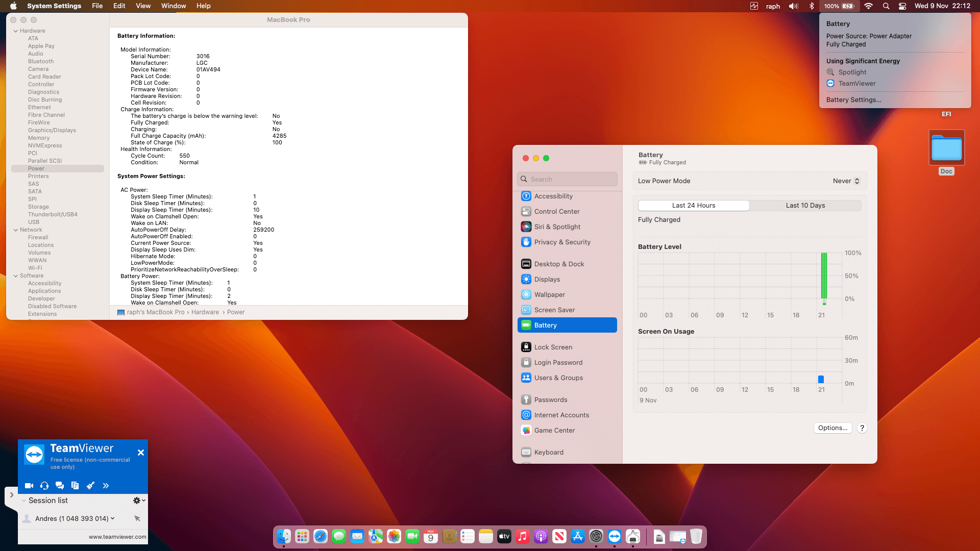Open Displays settings
The height and width of the screenshot is (551, 980).
(x=567, y=280)
